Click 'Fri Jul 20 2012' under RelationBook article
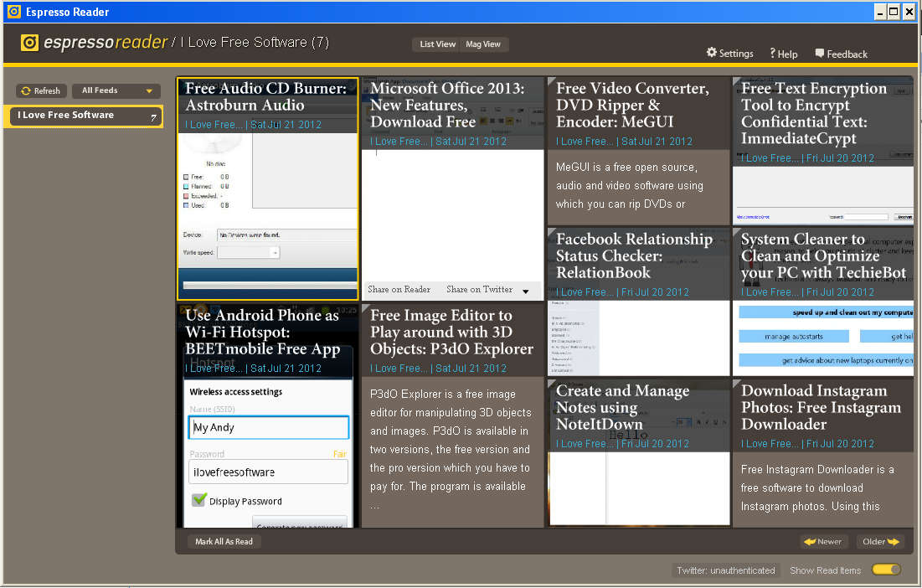 click(655, 292)
